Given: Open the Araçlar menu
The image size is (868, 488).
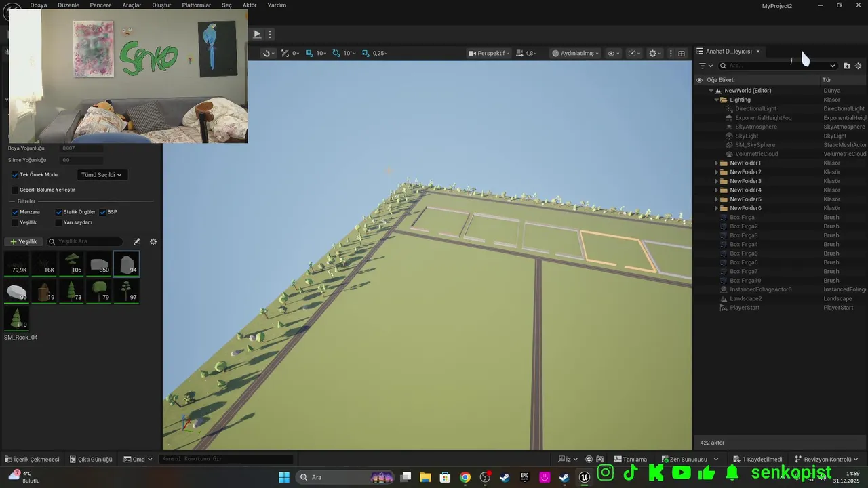Looking at the screenshot, I should point(132,5).
